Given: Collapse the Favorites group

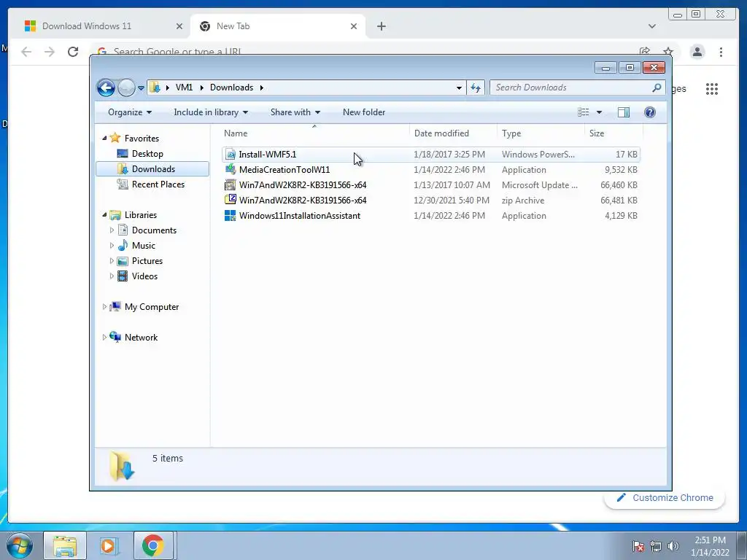Looking at the screenshot, I should 105,138.
